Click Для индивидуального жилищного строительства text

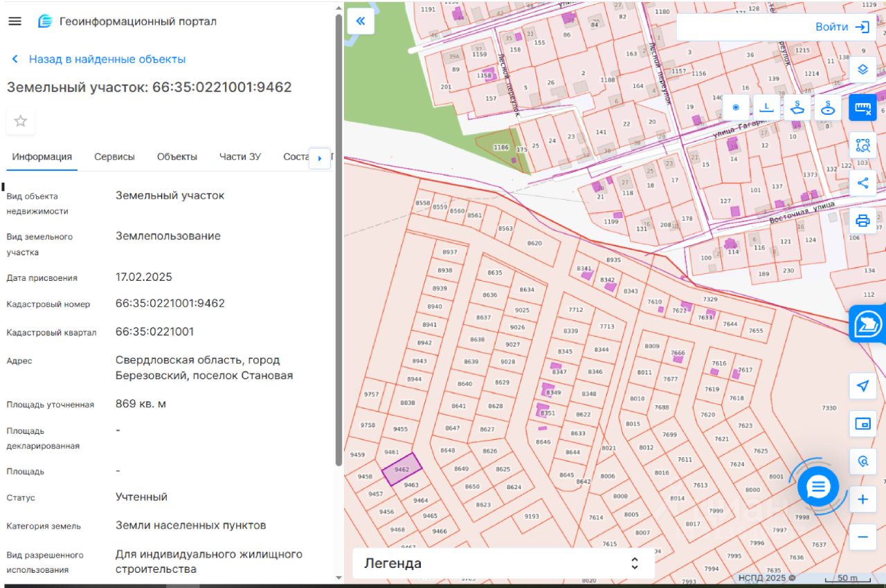(x=209, y=562)
